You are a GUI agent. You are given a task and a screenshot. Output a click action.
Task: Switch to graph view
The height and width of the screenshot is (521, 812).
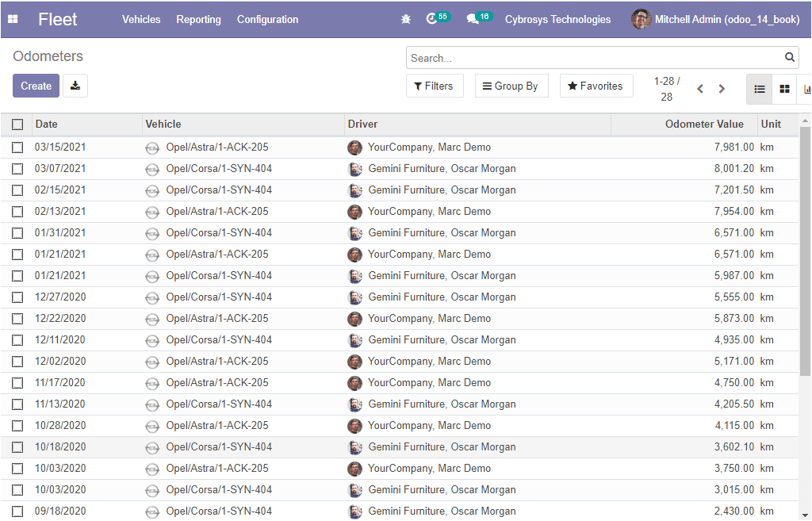pos(806,89)
